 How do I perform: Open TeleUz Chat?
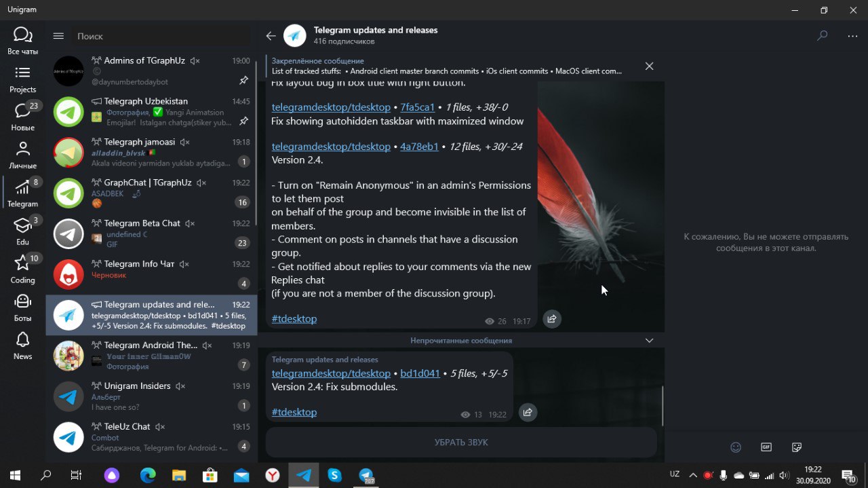(151, 437)
